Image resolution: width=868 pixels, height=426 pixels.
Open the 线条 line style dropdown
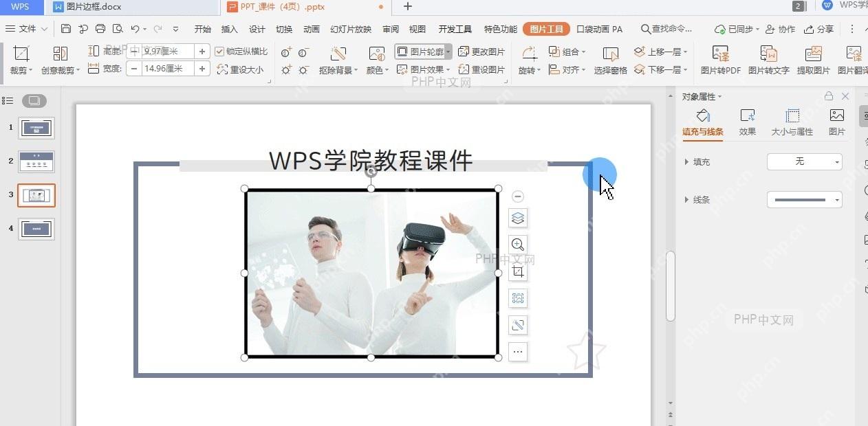[804, 200]
